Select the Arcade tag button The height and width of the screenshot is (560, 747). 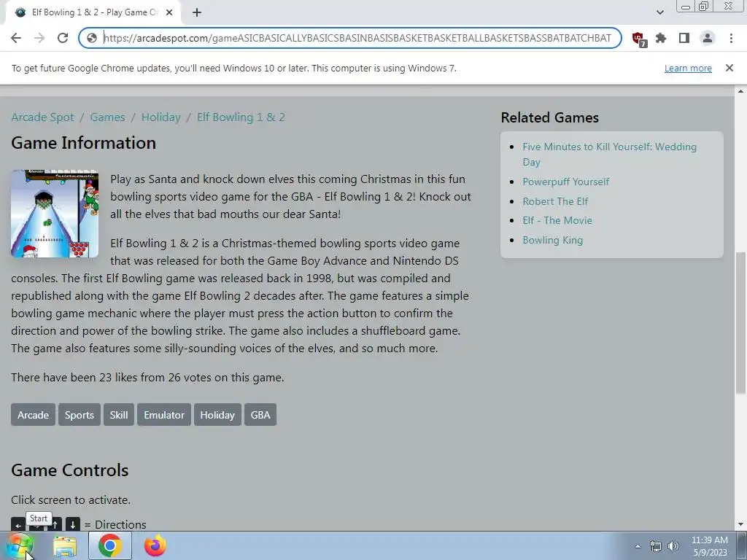[33, 415]
